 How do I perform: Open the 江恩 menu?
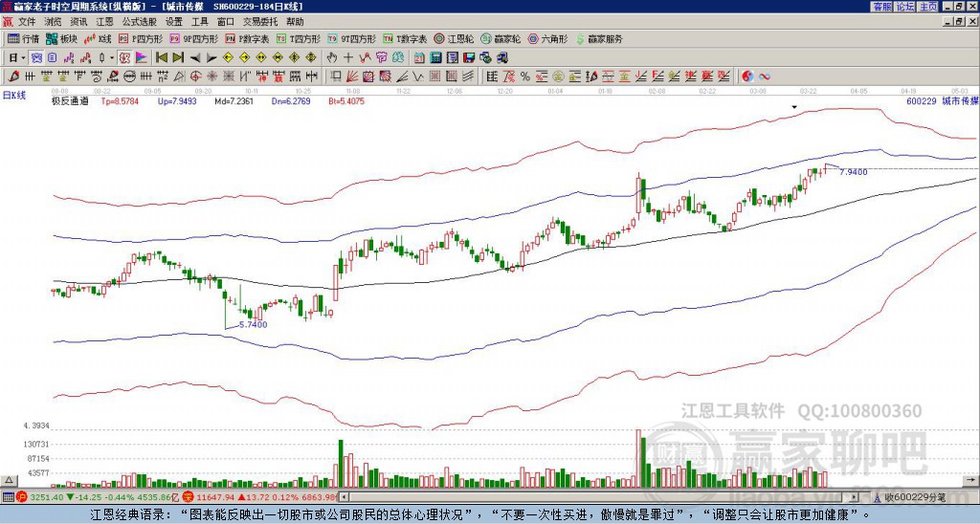click(x=105, y=22)
